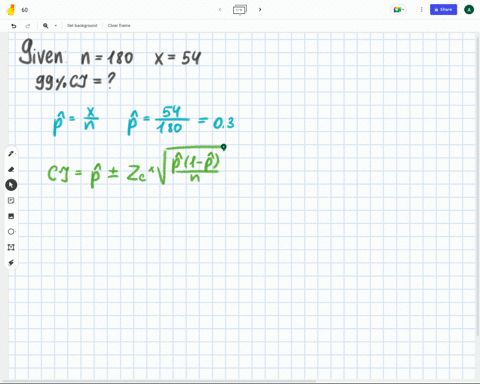The height and width of the screenshot is (384, 480).
Task: Insert an image with the Add image tool
Action: pyautogui.click(x=11, y=216)
